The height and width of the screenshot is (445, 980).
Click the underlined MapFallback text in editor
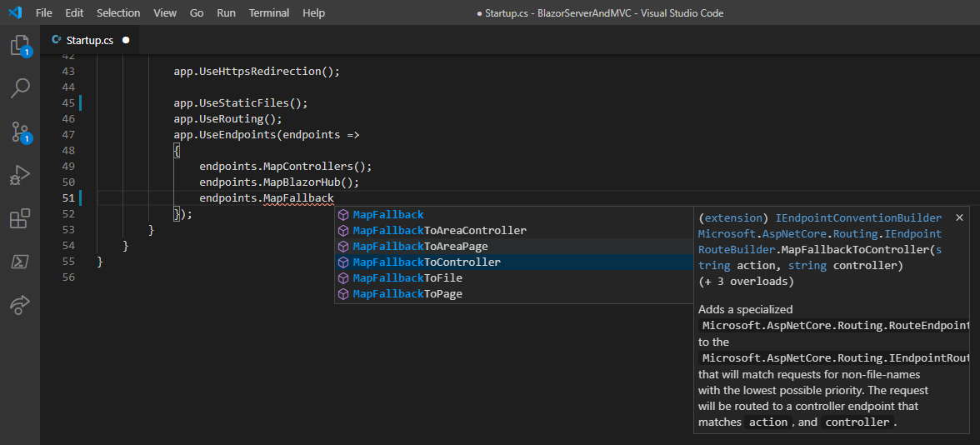click(x=298, y=198)
